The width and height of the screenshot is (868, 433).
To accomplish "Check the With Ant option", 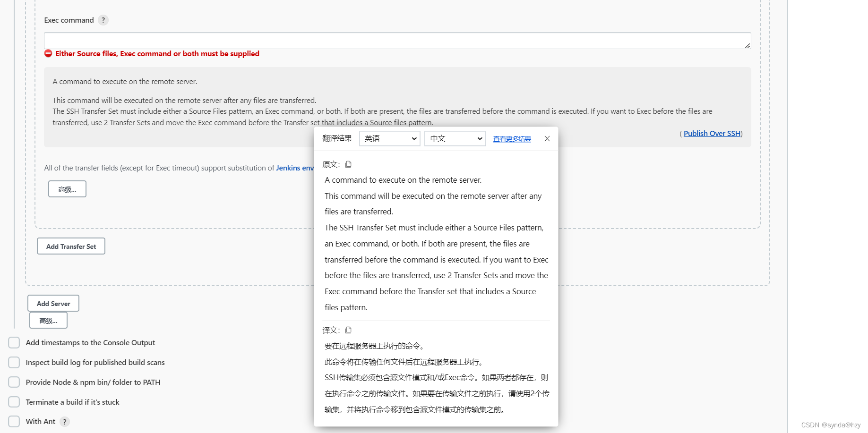I will [14, 421].
